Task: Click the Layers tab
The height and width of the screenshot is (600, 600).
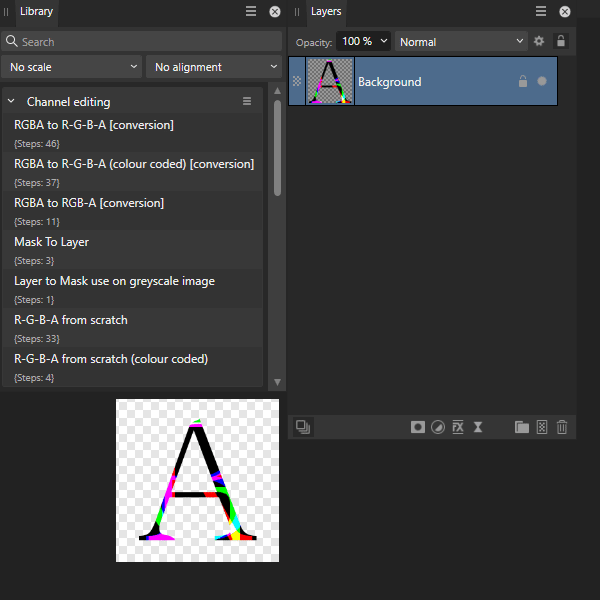Action: [326, 11]
